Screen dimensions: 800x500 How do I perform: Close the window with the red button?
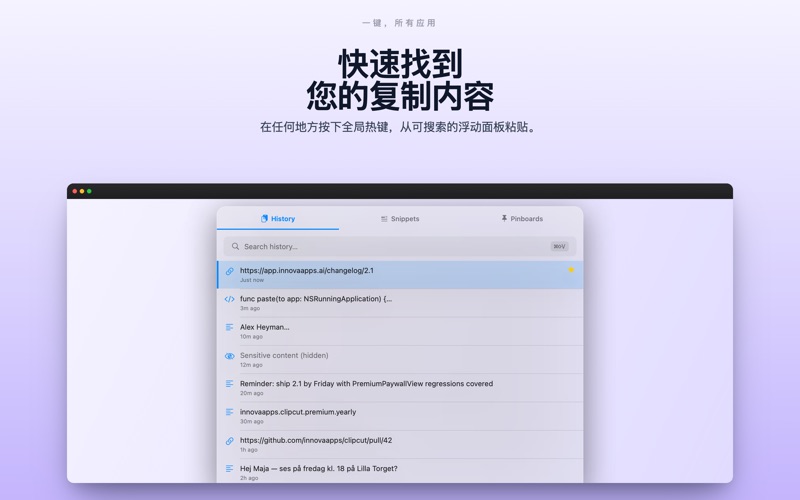point(74,191)
